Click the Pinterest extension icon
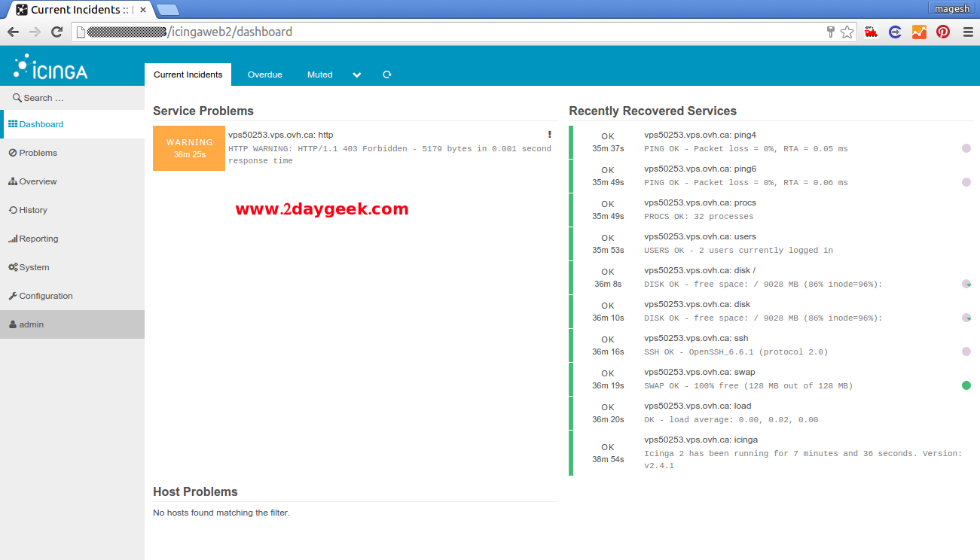 coord(943,32)
